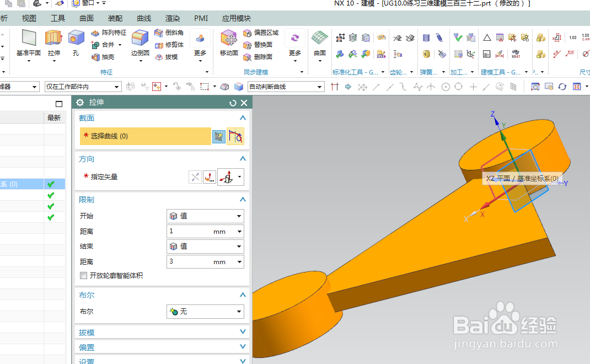590x364 pixels.
Task: Select the Chamfer (倒斜角) tool
Action: click(169, 33)
